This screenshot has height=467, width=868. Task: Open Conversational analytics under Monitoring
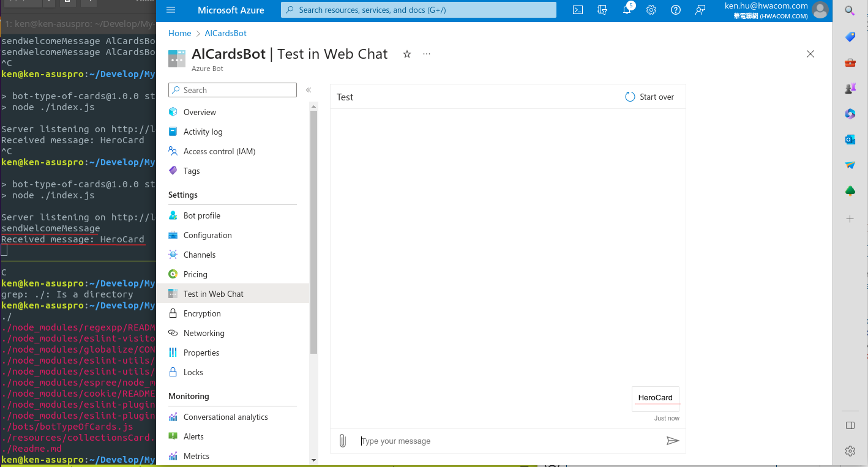pos(226,417)
